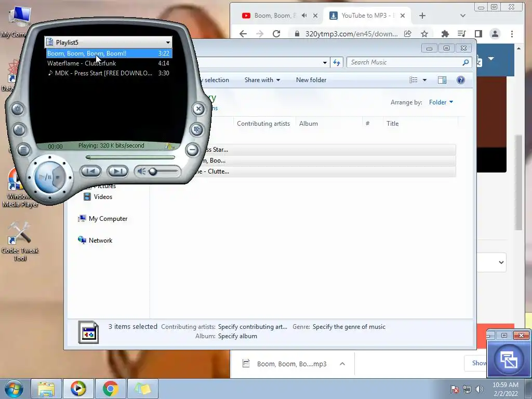Skip to next track in media player
Screen dimensions: 532x399
point(117,171)
